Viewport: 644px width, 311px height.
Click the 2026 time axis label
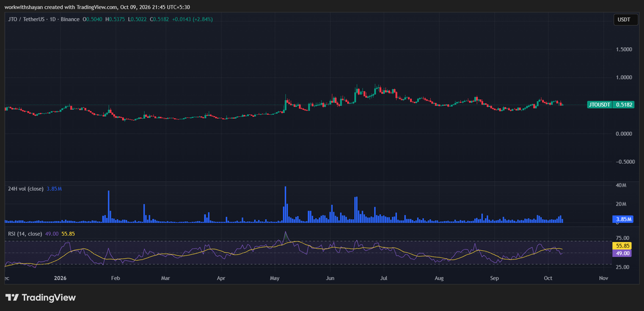point(60,278)
